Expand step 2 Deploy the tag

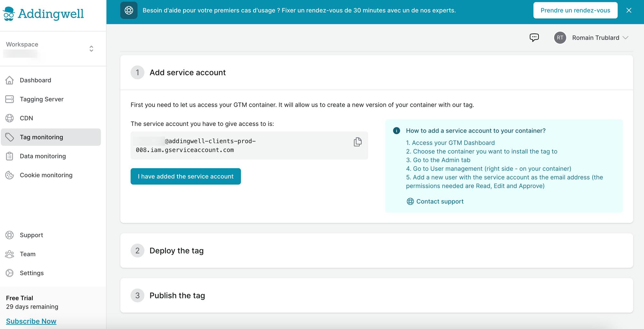[376, 251]
